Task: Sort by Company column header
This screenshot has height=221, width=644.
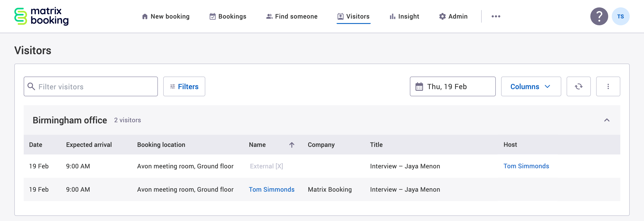Action: (321, 145)
